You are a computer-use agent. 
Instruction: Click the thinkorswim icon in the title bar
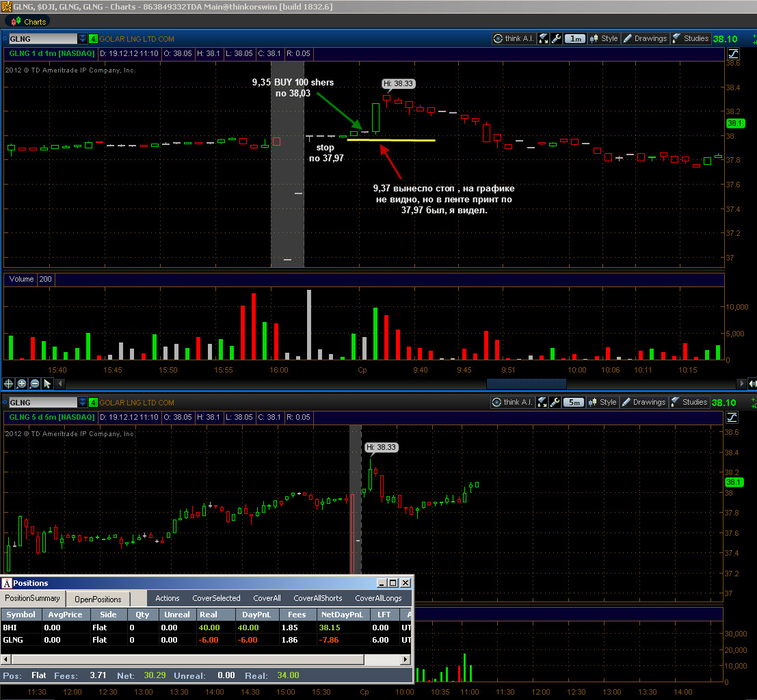pyautogui.click(x=6, y=7)
